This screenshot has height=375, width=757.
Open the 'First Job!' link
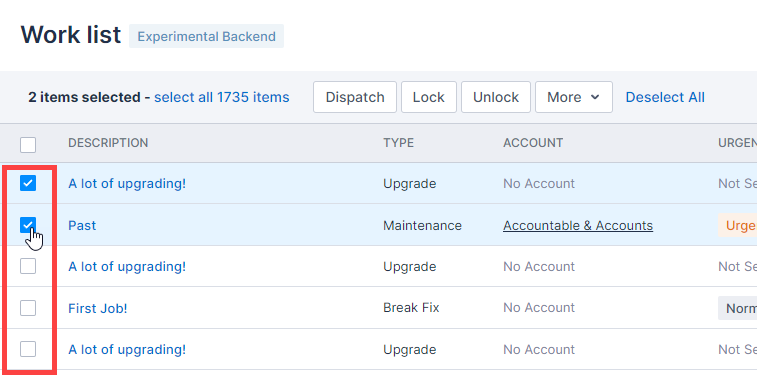[98, 308]
